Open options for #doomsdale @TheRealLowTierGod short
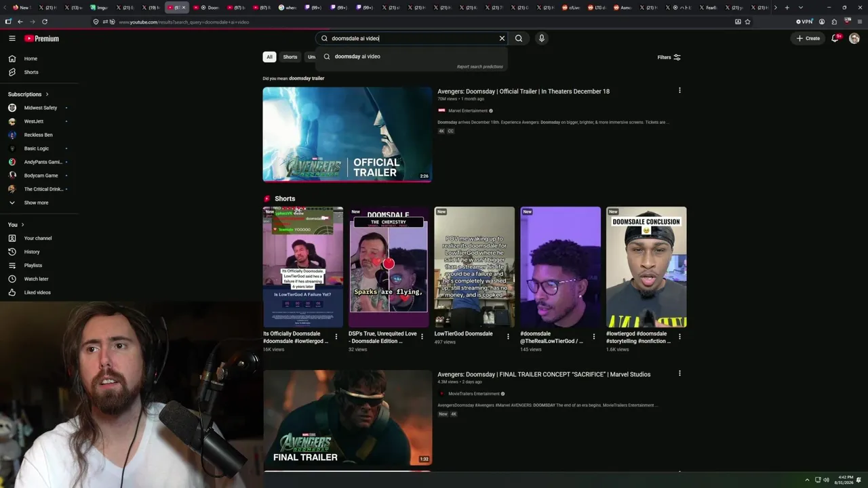 point(594,336)
